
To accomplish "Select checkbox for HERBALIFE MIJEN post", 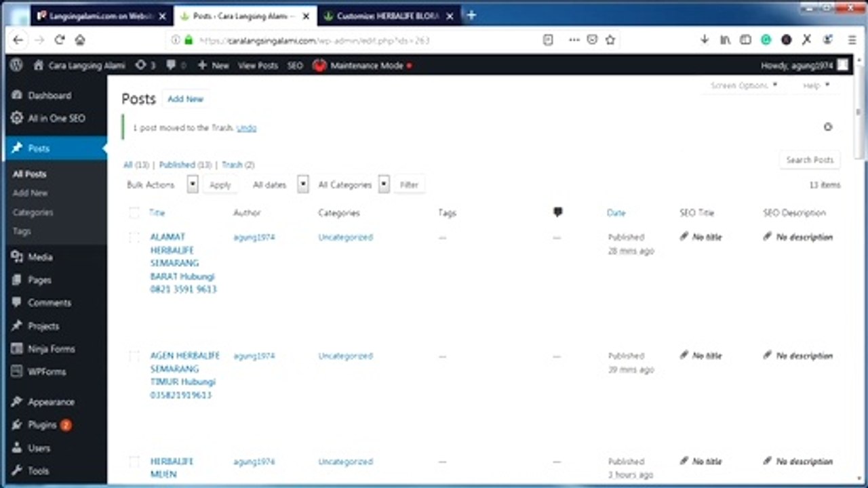I will 134,462.
